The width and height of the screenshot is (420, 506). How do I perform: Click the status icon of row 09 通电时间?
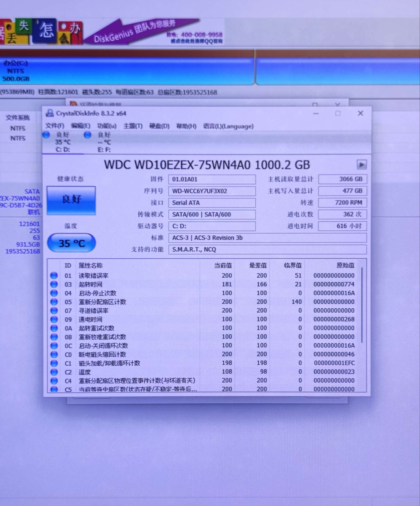[54, 319]
